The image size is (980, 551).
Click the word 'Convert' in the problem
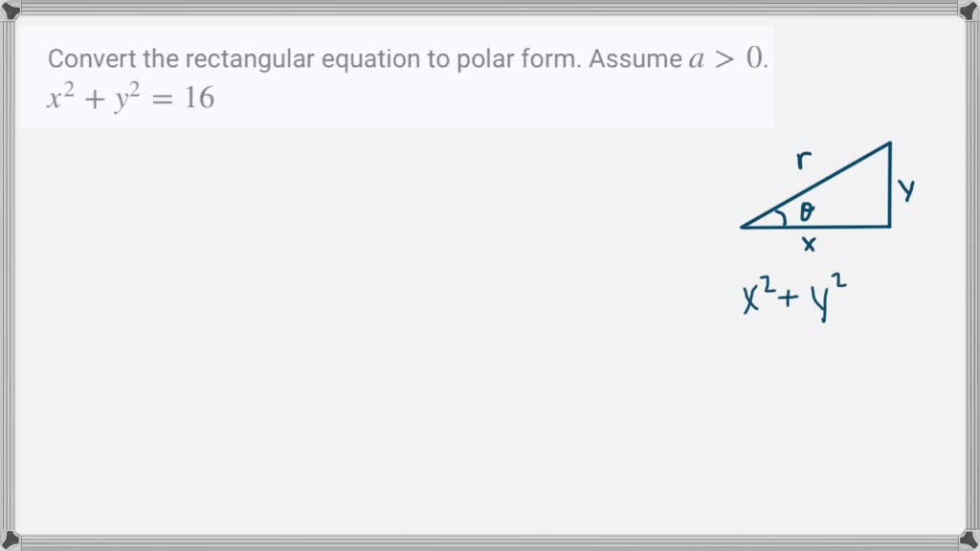point(84,59)
